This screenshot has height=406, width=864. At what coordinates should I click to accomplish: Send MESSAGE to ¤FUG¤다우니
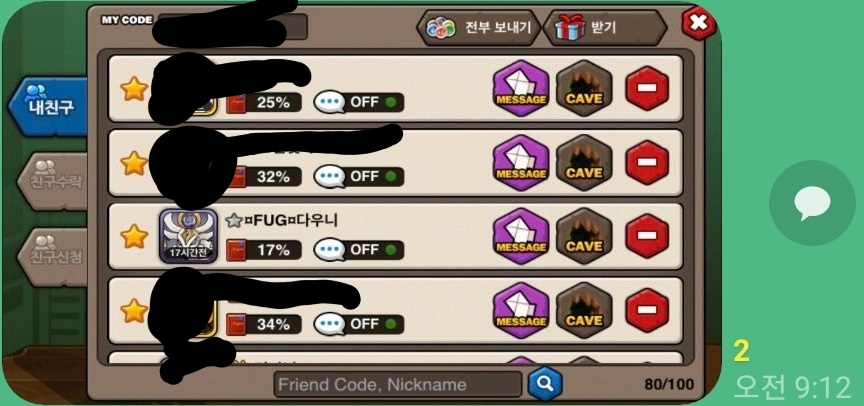tap(521, 236)
